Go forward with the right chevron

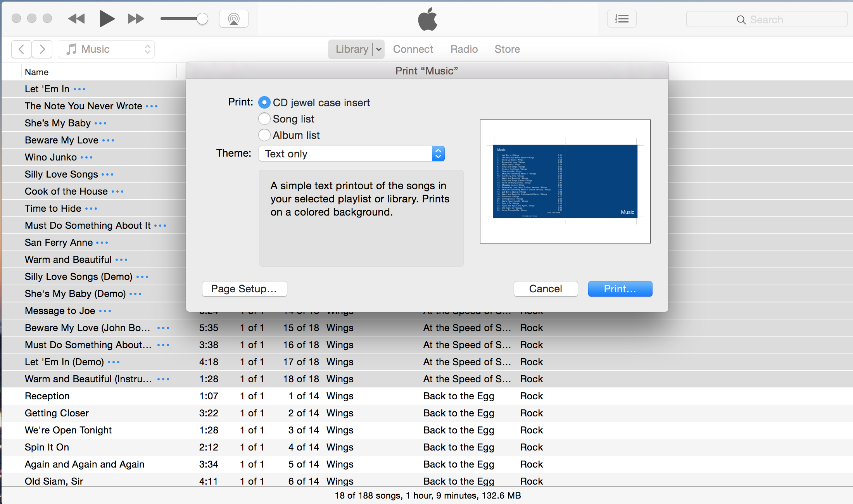point(42,49)
